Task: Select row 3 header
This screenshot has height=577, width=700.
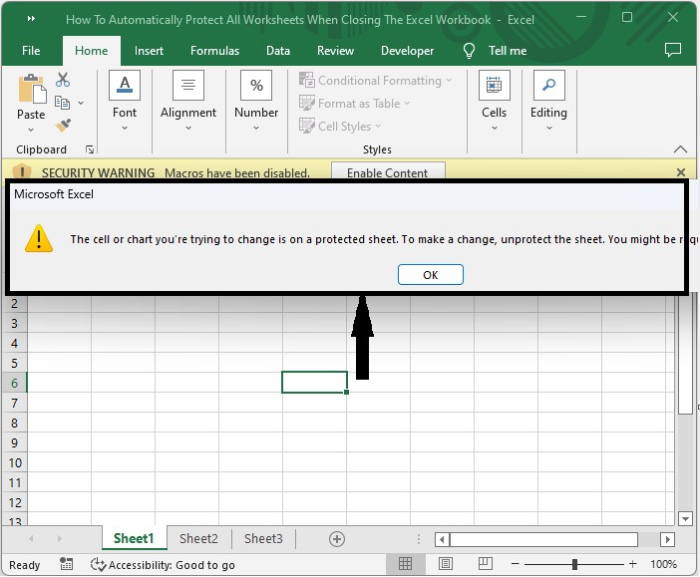Action: click(14, 323)
